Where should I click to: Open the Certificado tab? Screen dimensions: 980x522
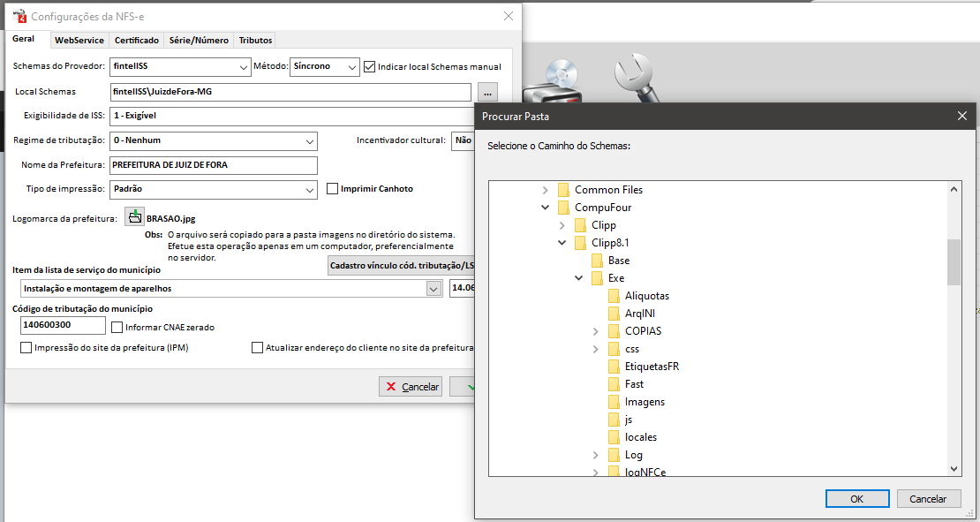(x=137, y=40)
